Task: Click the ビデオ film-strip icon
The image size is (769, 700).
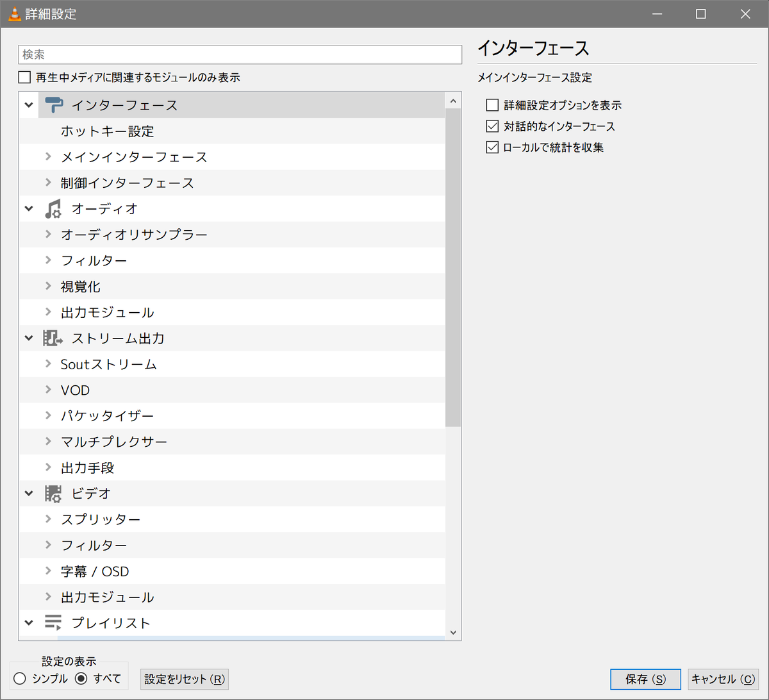Action: pos(51,493)
